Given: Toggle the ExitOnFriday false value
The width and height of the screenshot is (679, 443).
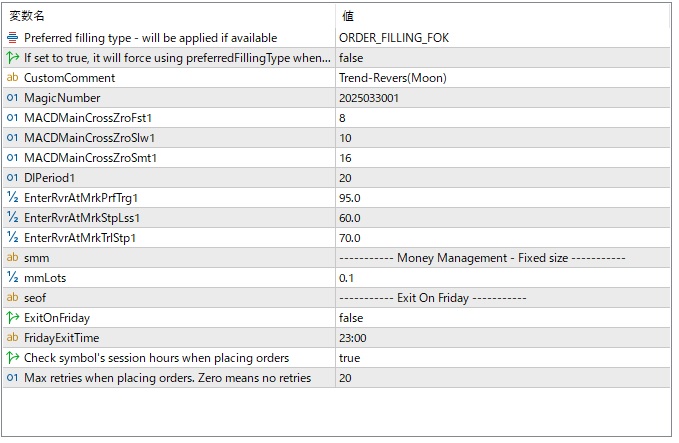Looking at the screenshot, I should (x=351, y=318).
